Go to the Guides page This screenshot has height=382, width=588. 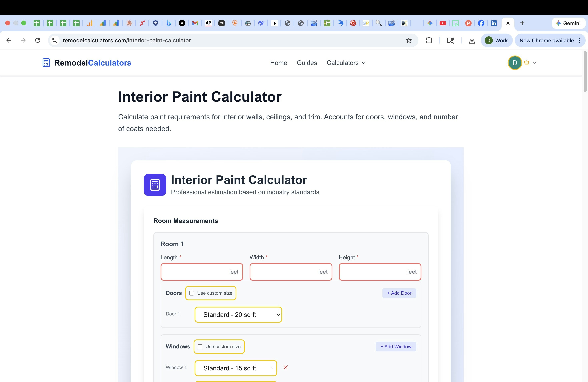(307, 63)
